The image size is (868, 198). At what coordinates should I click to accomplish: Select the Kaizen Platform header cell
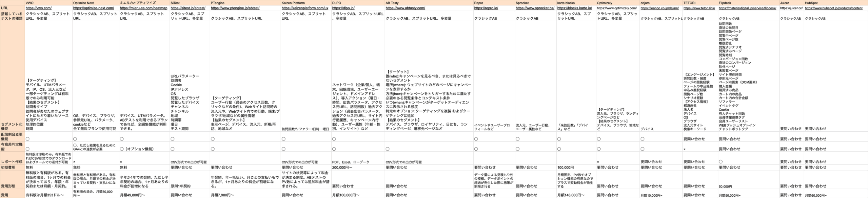[x=306, y=3]
